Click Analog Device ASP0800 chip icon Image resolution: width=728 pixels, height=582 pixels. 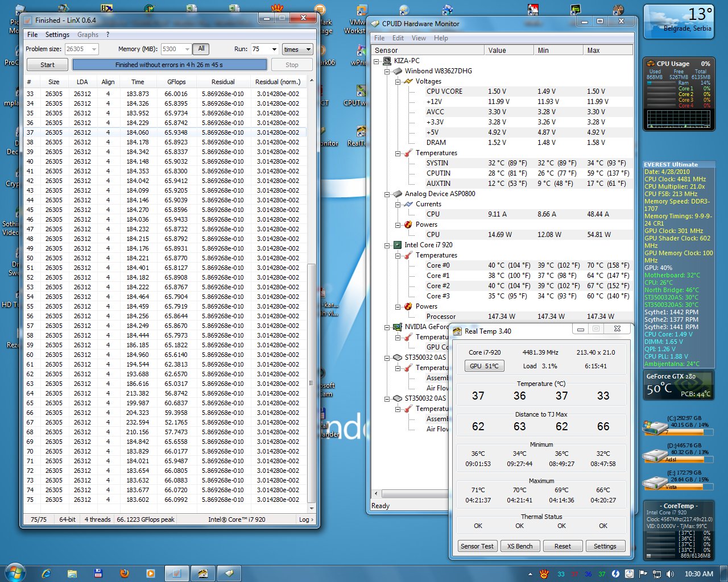[398, 194]
